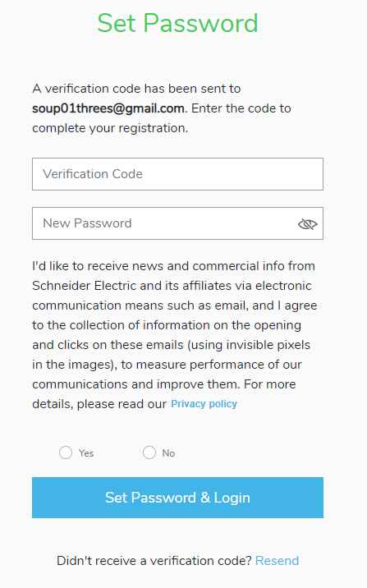Focus the Verification Code input field

point(177,174)
